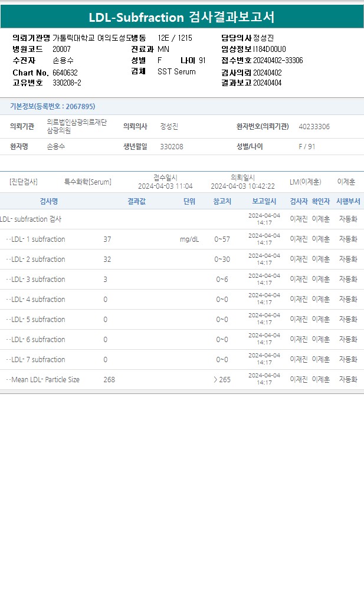Click the 참고치 column header

222,201
